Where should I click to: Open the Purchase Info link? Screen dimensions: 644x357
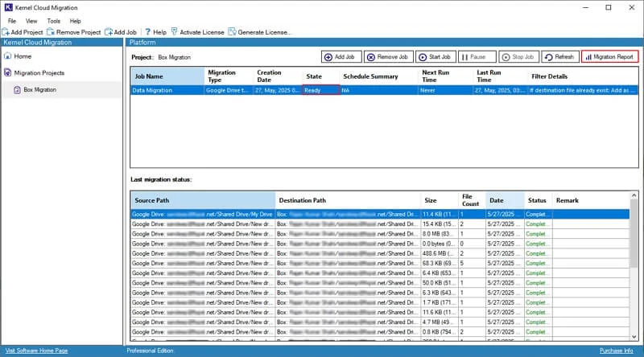616,351
